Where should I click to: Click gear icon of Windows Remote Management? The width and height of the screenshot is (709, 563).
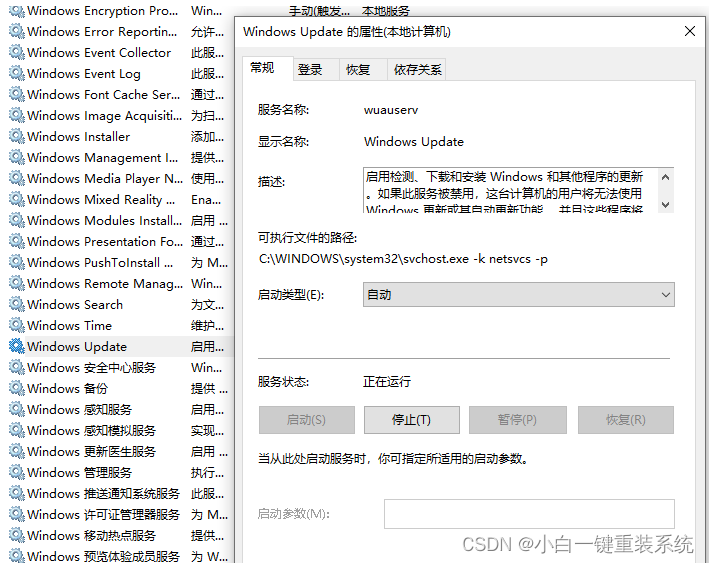click(x=17, y=283)
